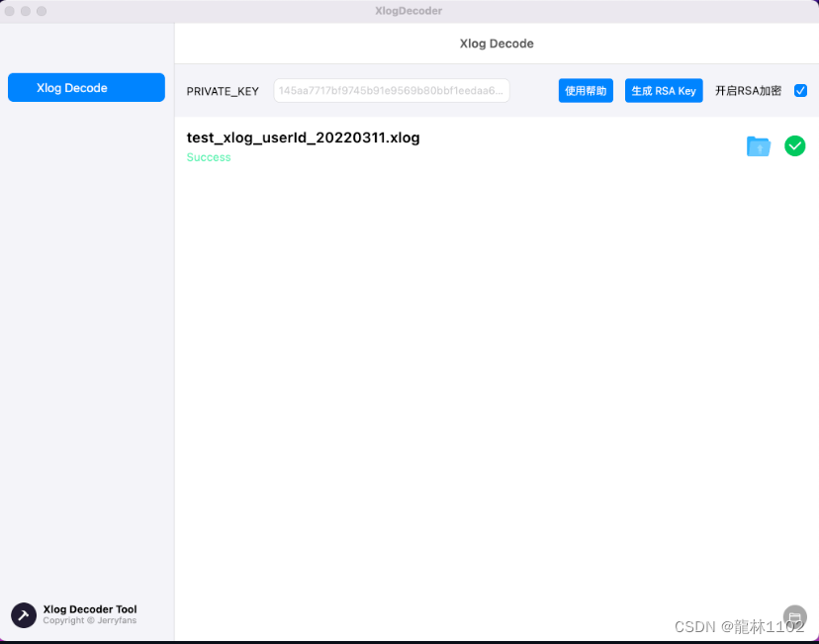
Task: Click the Xlog Decode page header title
Action: point(497,44)
